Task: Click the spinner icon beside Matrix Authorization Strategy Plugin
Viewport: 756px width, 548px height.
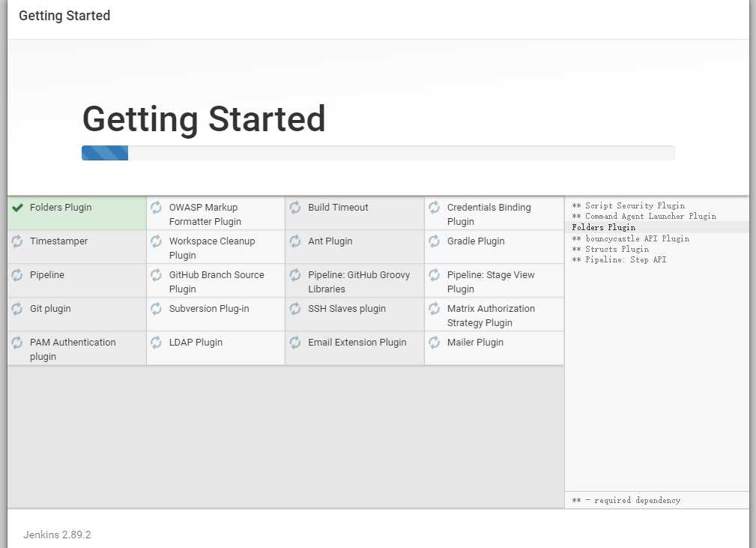Action: click(435, 309)
